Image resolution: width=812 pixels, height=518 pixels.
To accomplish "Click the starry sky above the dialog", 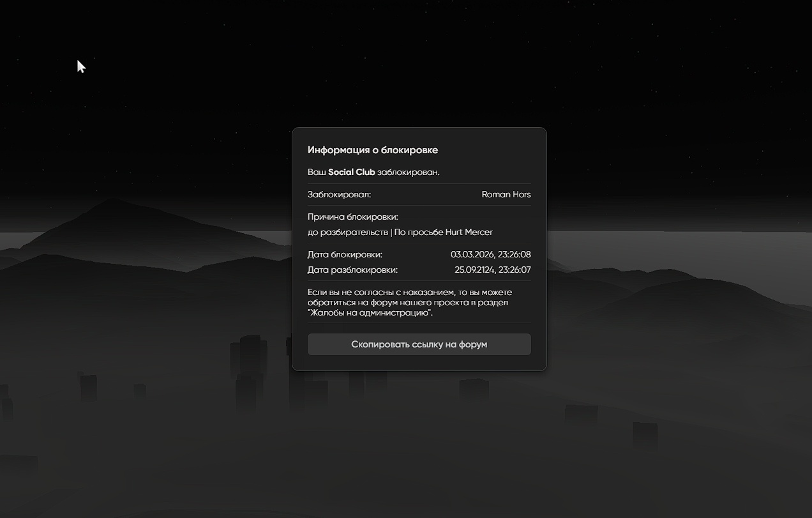I will [419, 64].
